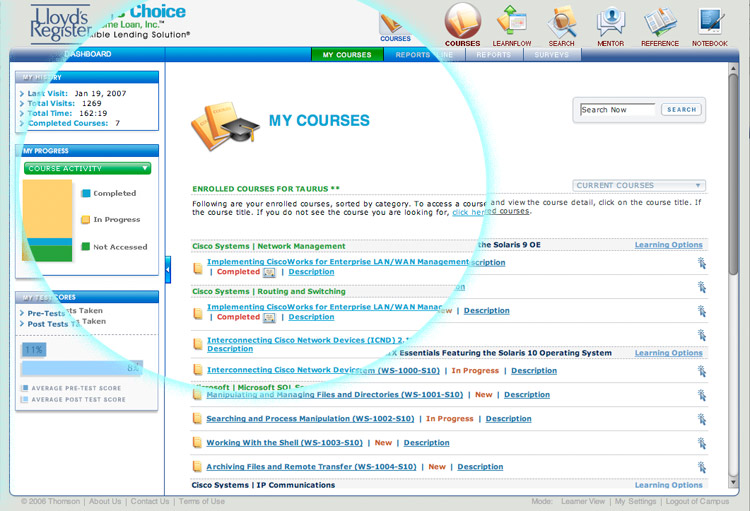This screenshot has width=750, height=511.
Task: Click the scrollbar down arrow in course list
Action: (733, 483)
